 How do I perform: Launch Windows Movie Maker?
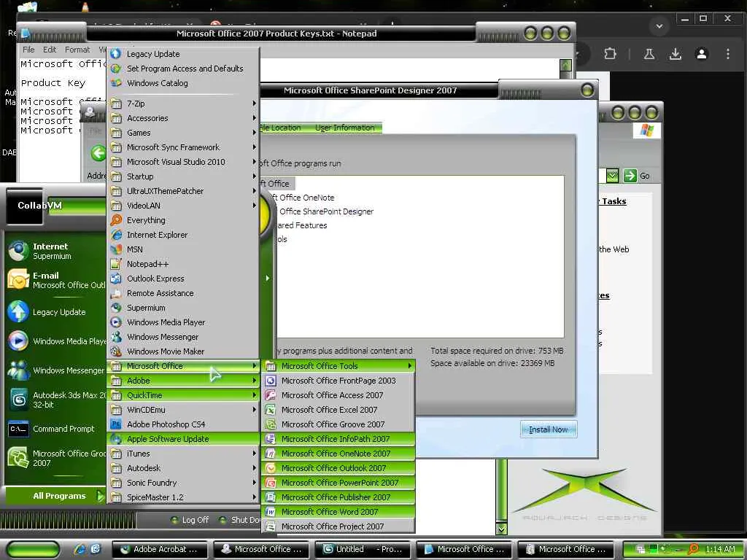(183, 351)
